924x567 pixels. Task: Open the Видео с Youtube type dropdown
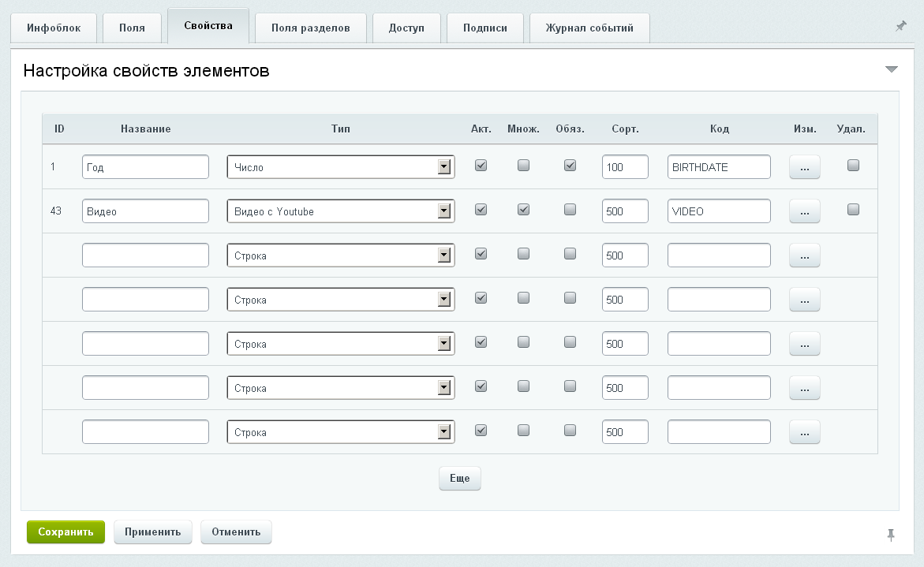pos(340,211)
